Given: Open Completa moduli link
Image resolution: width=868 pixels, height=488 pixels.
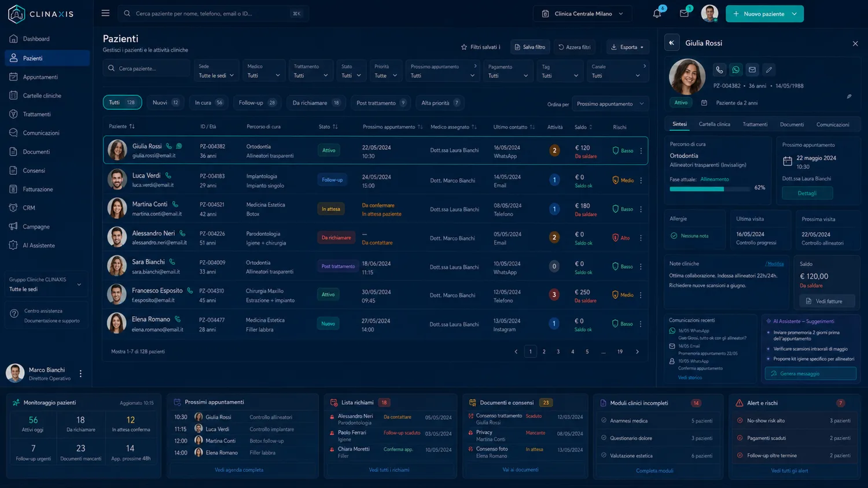Looking at the screenshot, I should [x=654, y=471].
